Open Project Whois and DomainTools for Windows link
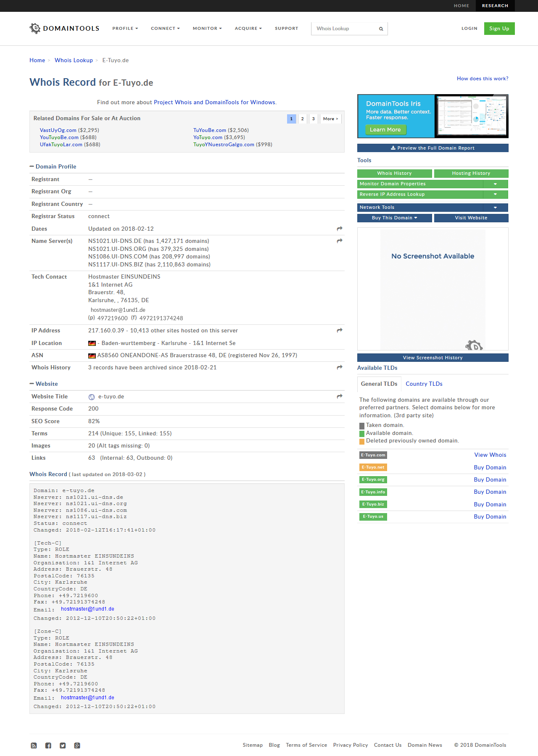The height and width of the screenshot is (756, 538). coord(214,103)
